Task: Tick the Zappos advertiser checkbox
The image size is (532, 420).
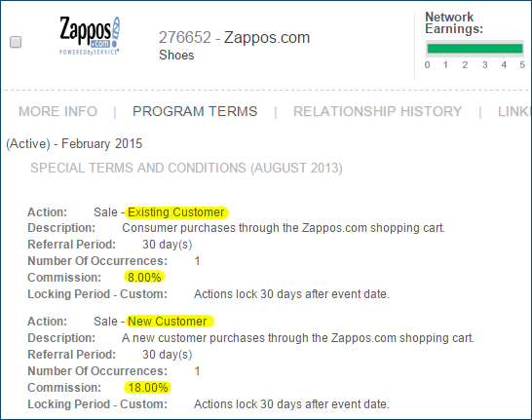Action: pyautogui.click(x=16, y=42)
